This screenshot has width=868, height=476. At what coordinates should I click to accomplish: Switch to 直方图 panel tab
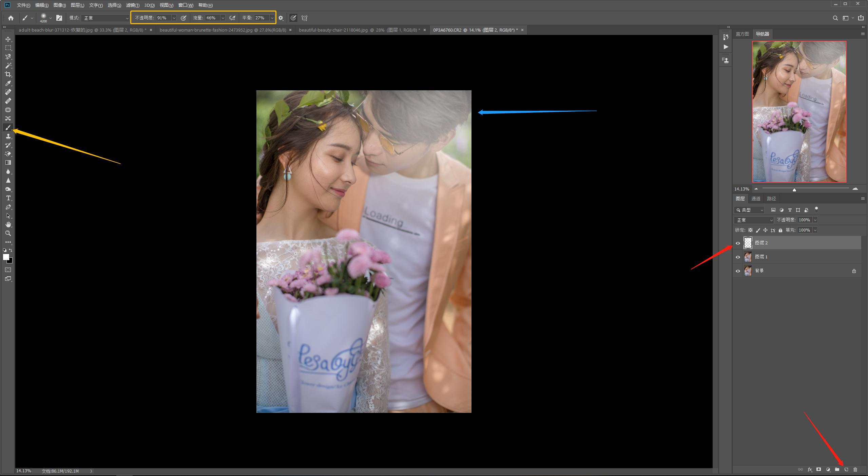click(742, 34)
